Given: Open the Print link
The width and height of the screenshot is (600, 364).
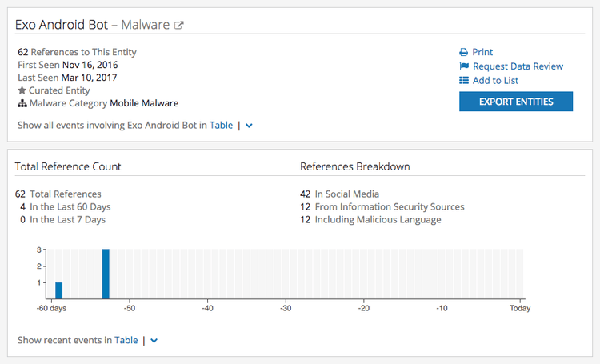Looking at the screenshot, I should tap(482, 52).
